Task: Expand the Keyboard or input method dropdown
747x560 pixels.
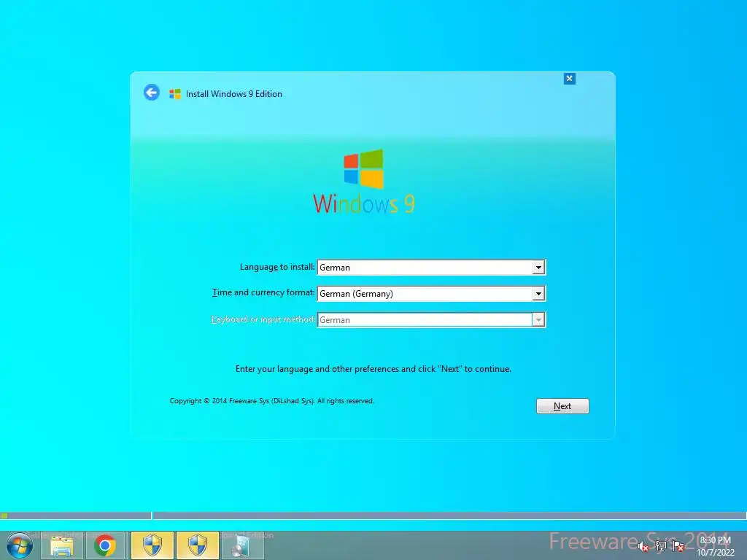Action: click(x=538, y=320)
